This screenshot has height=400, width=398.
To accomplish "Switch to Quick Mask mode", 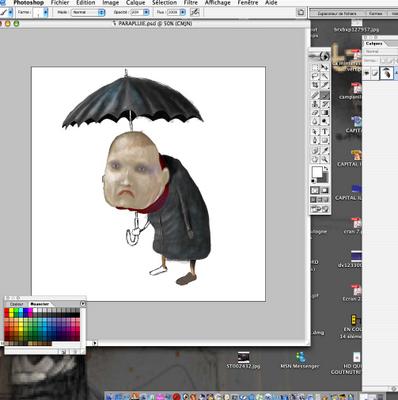I will 325,190.
